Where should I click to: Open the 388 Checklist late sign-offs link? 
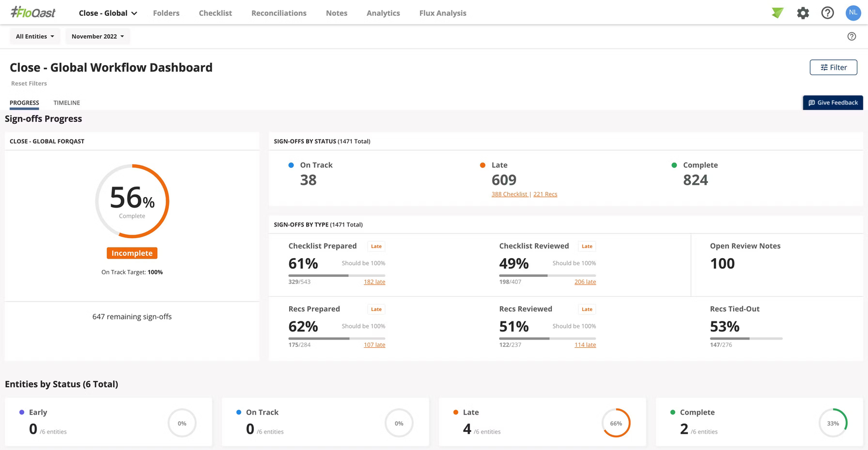pos(509,194)
